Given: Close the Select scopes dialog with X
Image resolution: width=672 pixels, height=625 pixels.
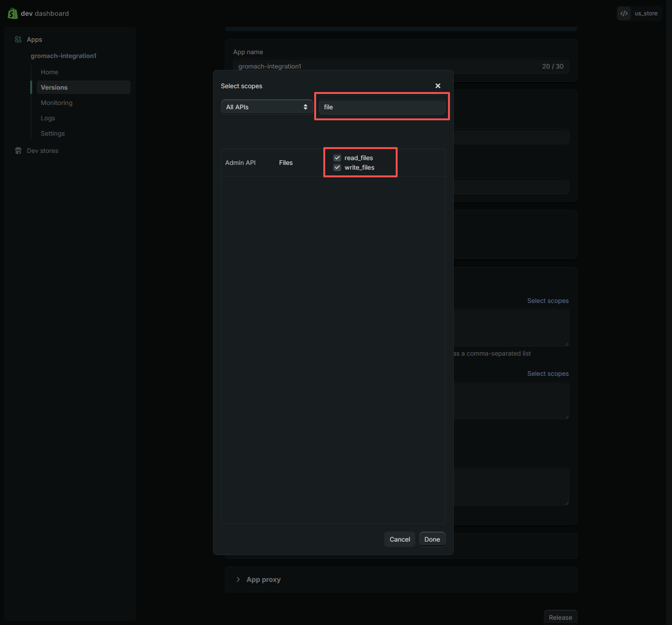Looking at the screenshot, I should point(438,86).
